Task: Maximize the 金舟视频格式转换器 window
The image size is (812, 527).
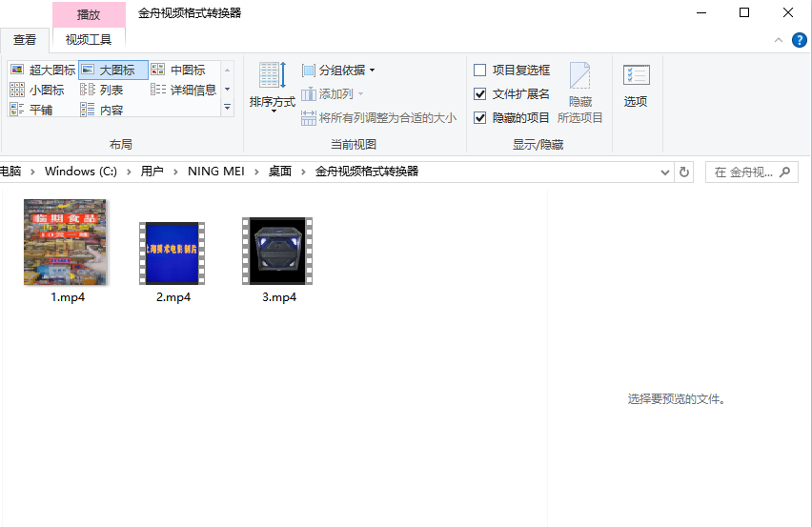Action: [744, 12]
